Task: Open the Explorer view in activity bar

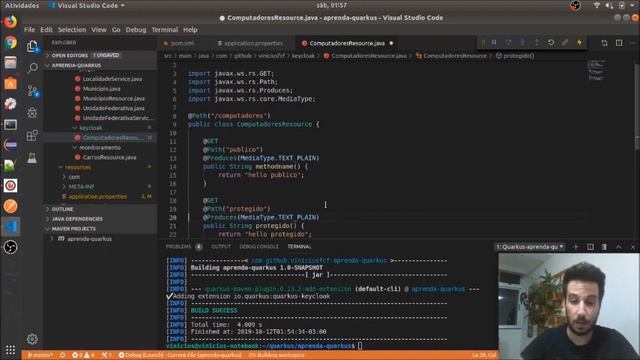Action: coord(32,46)
